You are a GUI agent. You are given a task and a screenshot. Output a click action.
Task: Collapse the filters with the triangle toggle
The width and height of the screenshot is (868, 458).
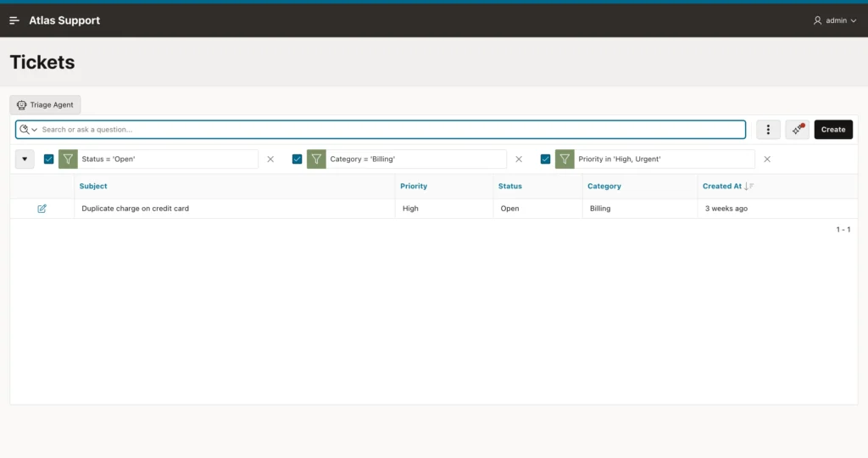tap(25, 159)
